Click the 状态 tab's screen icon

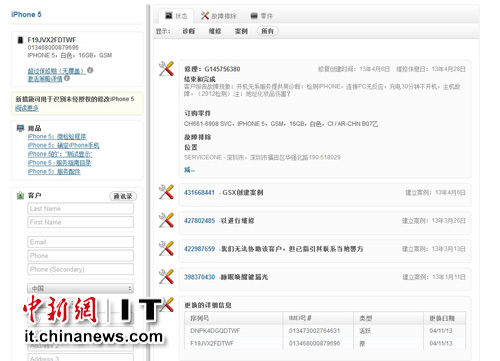[x=169, y=15]
